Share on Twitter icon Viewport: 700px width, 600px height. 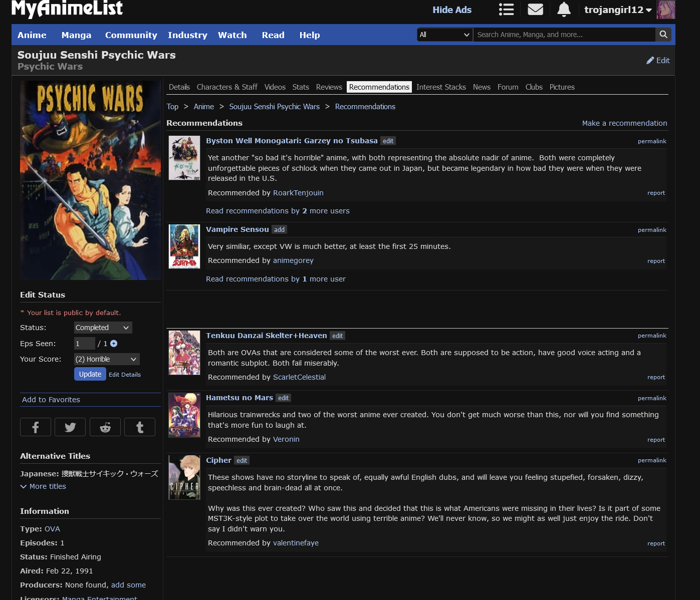click(x=70, y=427)
